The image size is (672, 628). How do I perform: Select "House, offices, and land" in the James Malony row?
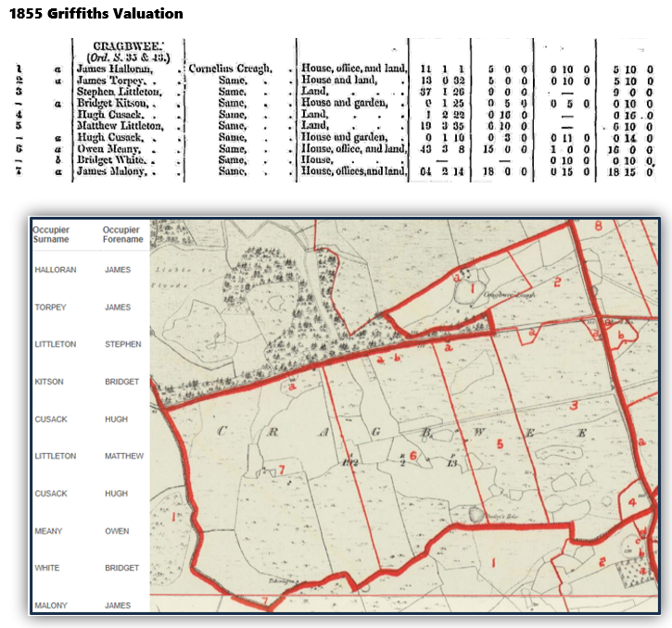(353, 171)
